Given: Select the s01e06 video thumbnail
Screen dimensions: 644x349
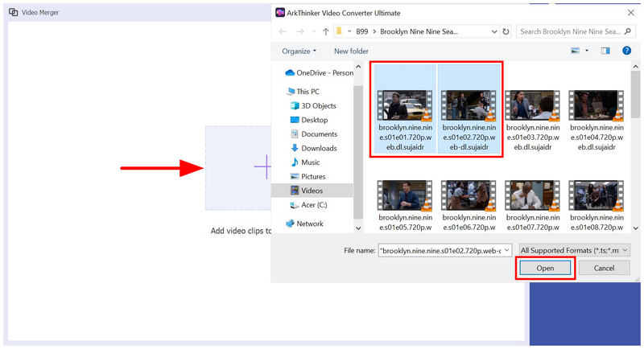Looking at the screenshot, I should (x=469, y=196).
